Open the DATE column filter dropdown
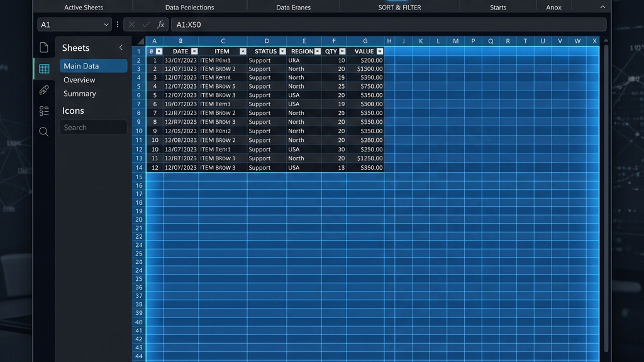 click(194, 52)
